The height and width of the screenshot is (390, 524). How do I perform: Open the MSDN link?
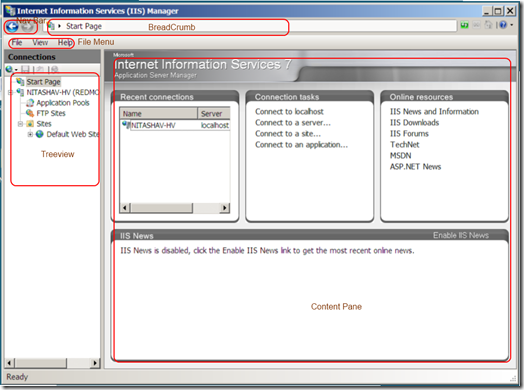(x=400, y=156)
